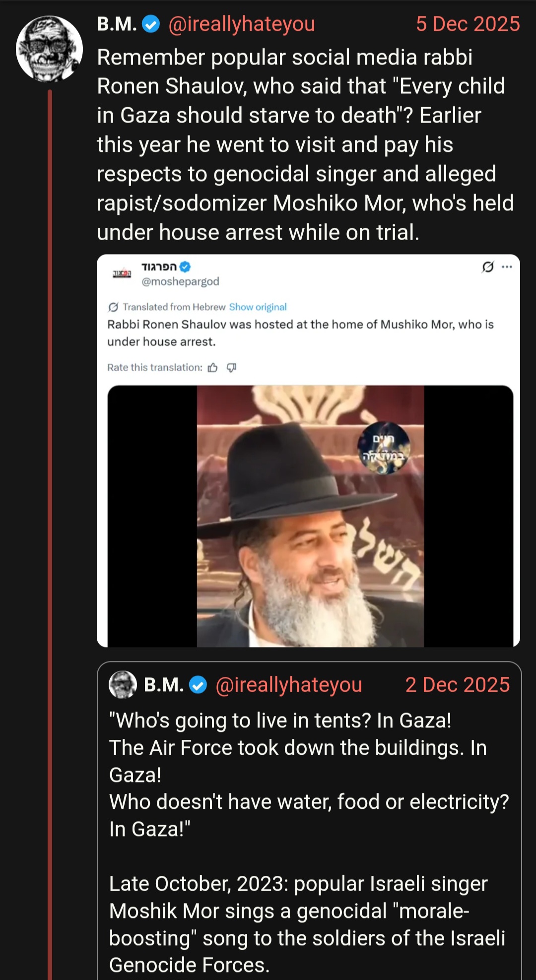Screen dimensions: 536x980
Task: Click the translation icon beside 'Translated from Hebrew'
Action: coord(113,307)
